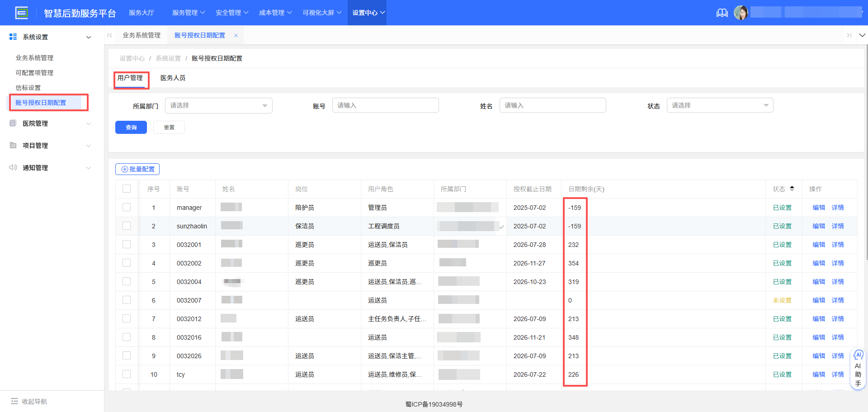This screenshot has height=412, width=868.
Task: Click the platform logo icon top-left
Action: 22,13
